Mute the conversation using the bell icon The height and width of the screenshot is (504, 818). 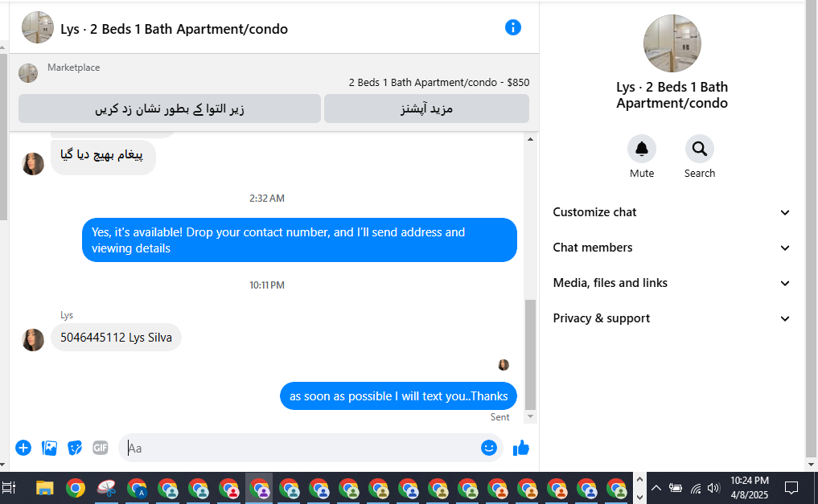(642, 149)
